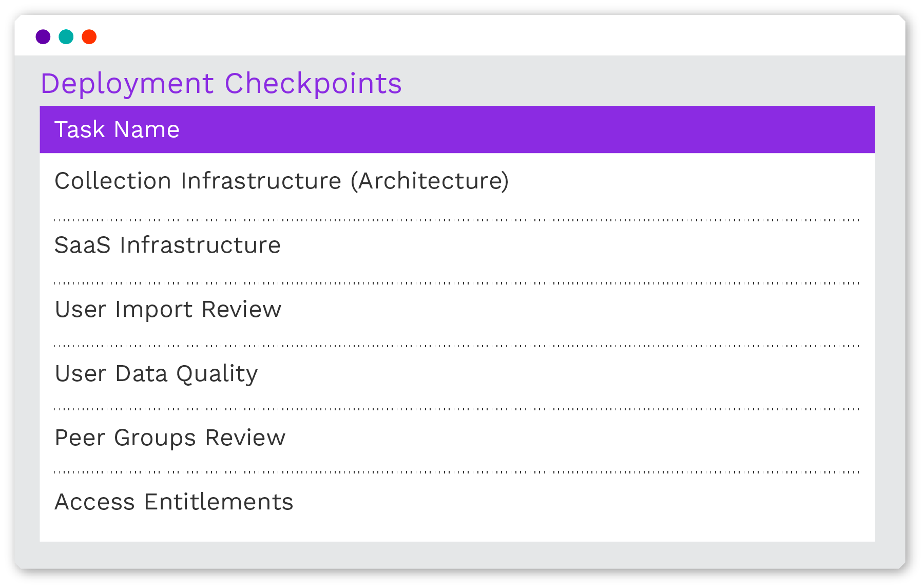Screen dimensions: 924x588
Task: Click the teal window control dot
Action: [66, 37]
